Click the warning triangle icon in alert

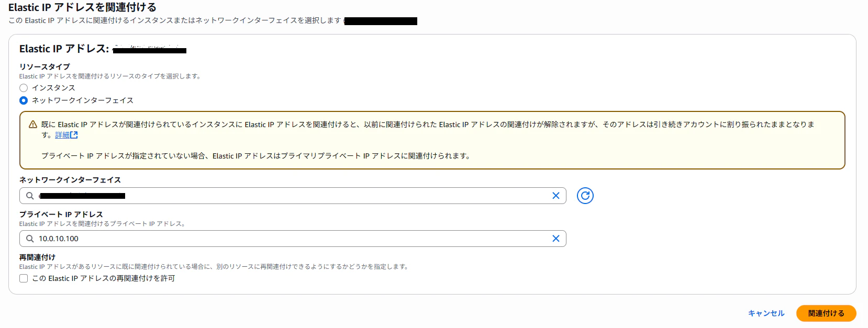tap(33, 125)
